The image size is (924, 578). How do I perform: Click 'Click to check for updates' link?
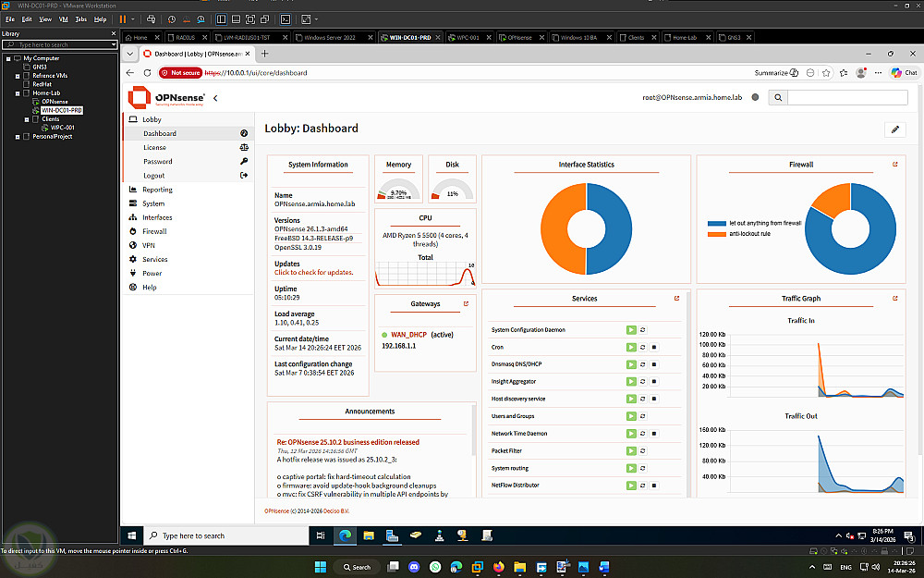(313, 273)
